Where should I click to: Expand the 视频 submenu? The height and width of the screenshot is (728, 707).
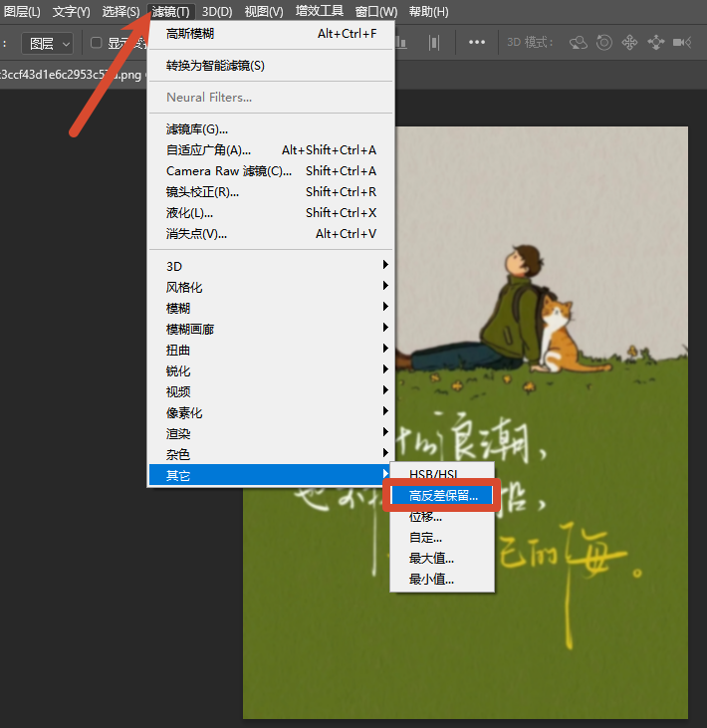[x=271, y=391]
